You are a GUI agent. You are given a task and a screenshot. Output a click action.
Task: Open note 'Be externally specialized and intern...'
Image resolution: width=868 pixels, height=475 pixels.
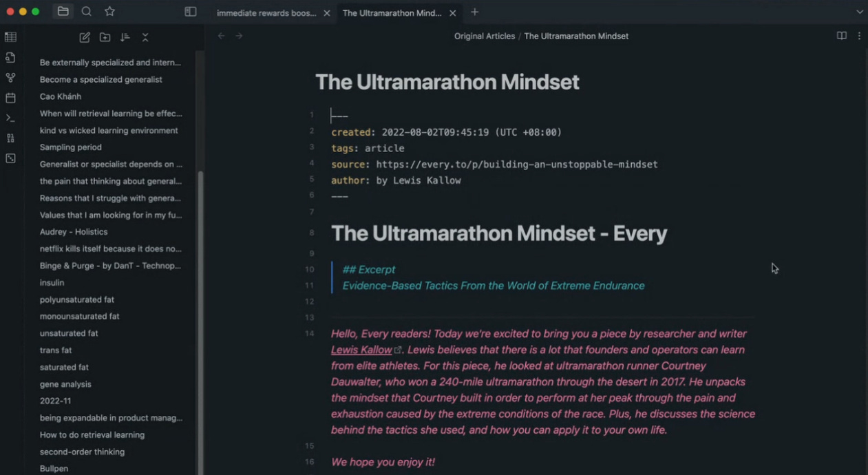110,63
